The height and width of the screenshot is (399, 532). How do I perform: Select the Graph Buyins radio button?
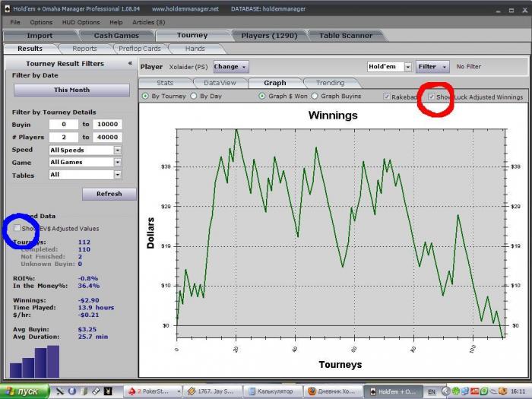(x=315, y=96)
